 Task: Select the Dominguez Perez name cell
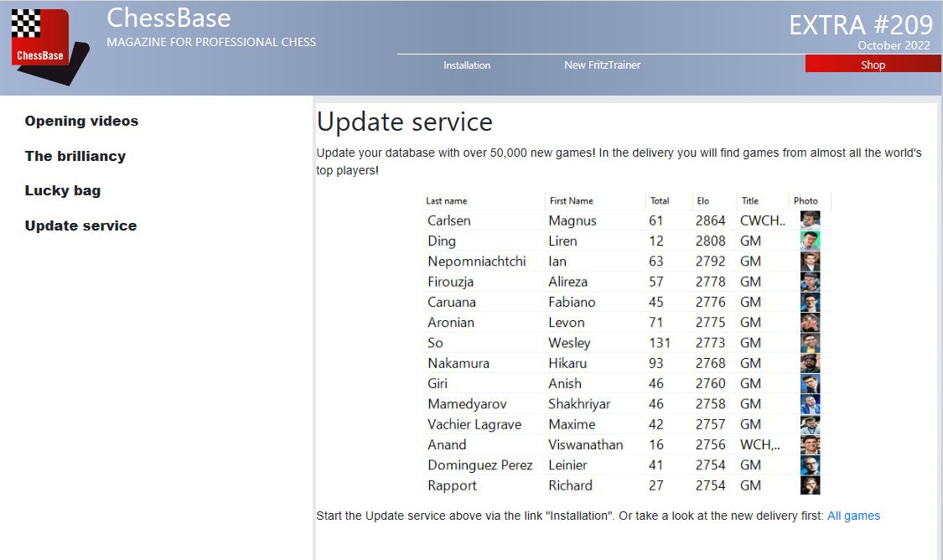(480, 465)
